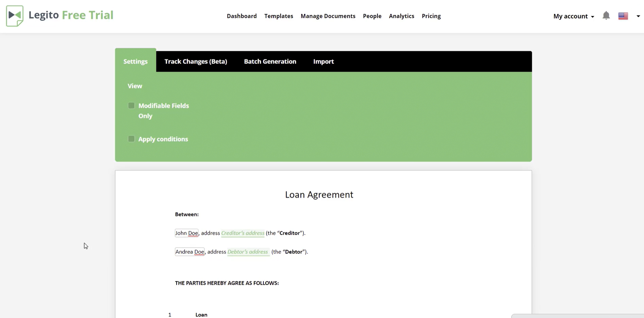Open the Templates menu item
This screenshot has width=644, height=318.
[x=279, y=16]
